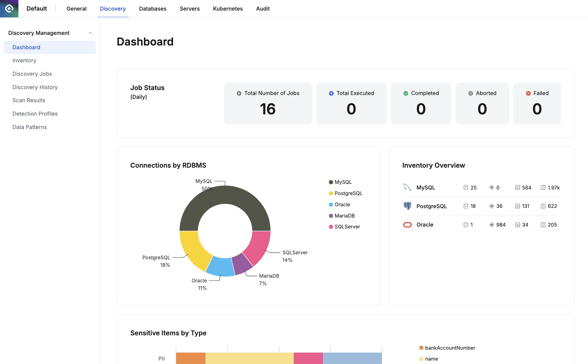Screen dimensions: 588x364
Task: Click the MySQL dolphin icon in Inventory Overview
Action: [407, 187]
